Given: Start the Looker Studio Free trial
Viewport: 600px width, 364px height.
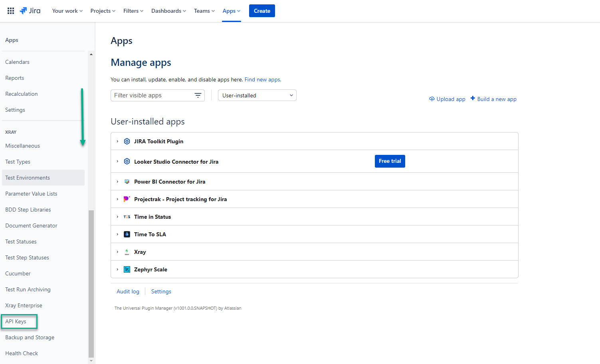Looking at the screenshot, I should pyautogui.click(x=390, y=161).
